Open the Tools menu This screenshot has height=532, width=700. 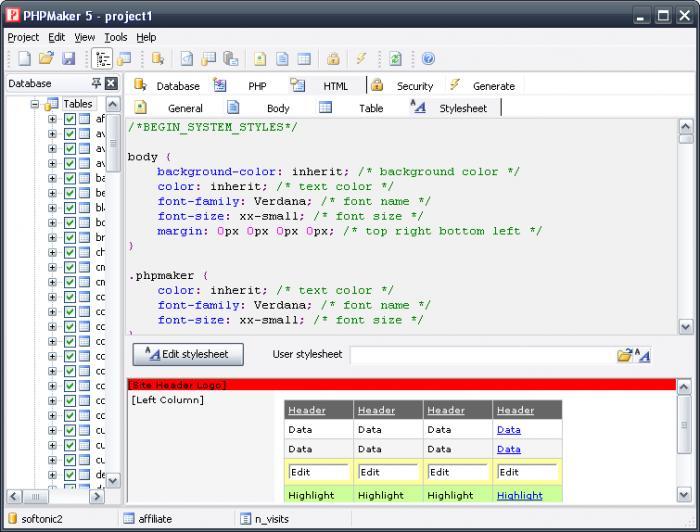115,37
